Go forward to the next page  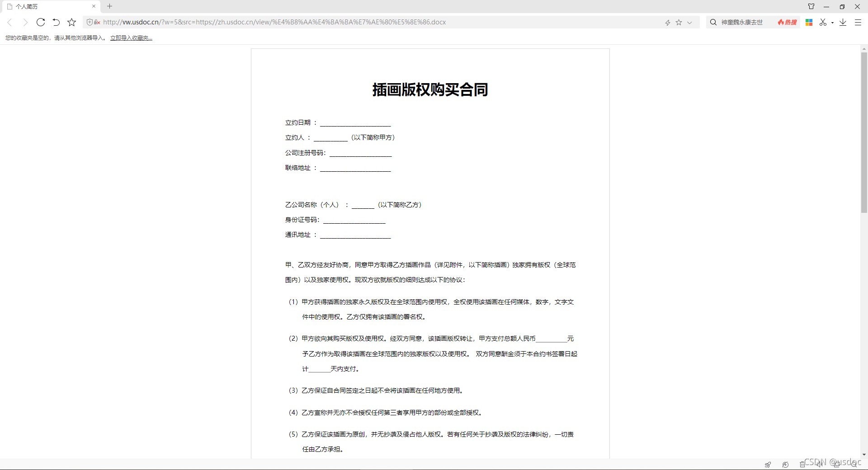pos(25,22)
